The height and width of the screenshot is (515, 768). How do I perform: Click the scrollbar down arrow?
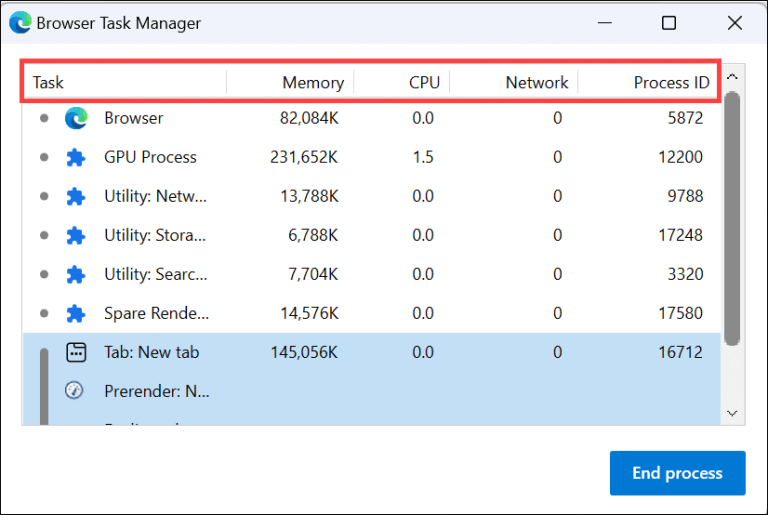pyautogui.click(x=732, y=414)
